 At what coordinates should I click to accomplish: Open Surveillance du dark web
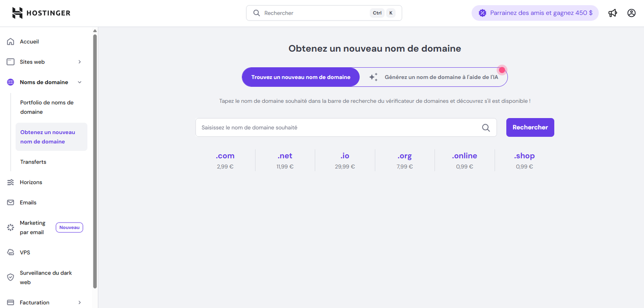click(46, 277)
